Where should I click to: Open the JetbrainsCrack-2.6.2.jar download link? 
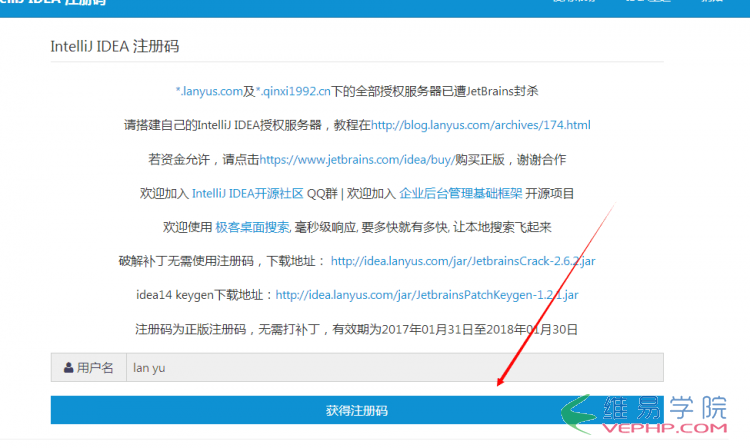(x=463, y=261)
